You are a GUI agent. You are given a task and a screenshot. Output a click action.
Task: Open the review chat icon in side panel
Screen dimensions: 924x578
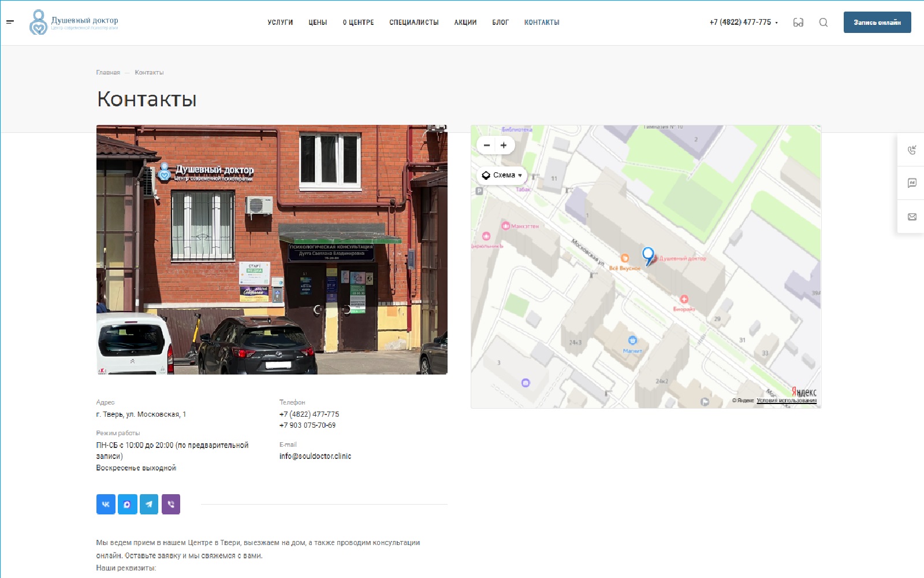(912, 183)
